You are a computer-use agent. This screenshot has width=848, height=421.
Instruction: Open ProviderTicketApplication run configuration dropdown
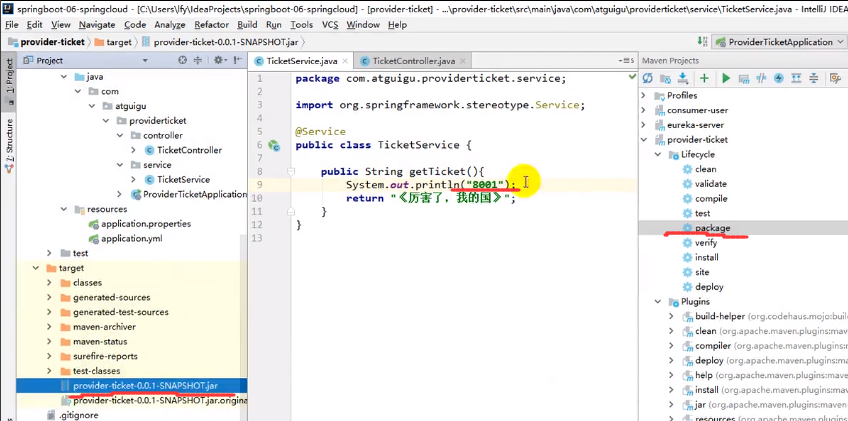pyautogui.click(x=779, y=42)
